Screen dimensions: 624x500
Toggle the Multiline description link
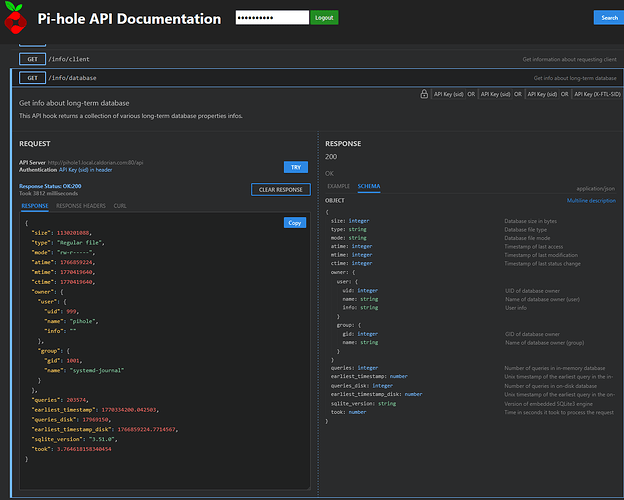click(x=591, y=200)
